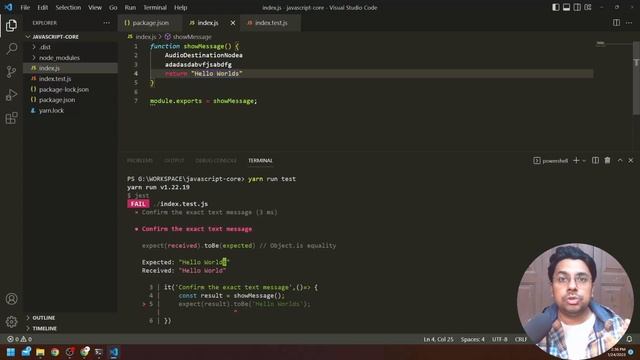Collapse the JAVASCRIPT-CORE folder section
The image size is (640, 360).
click(71, 37)
